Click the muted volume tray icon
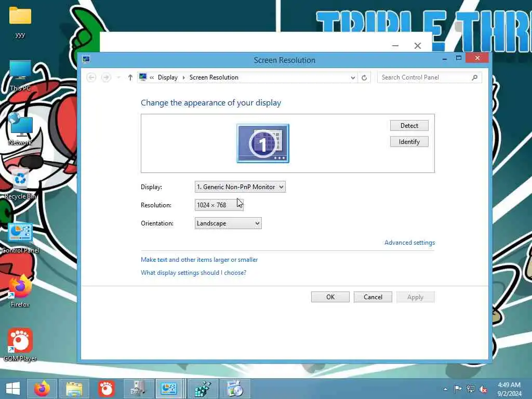 click(483, 389)
